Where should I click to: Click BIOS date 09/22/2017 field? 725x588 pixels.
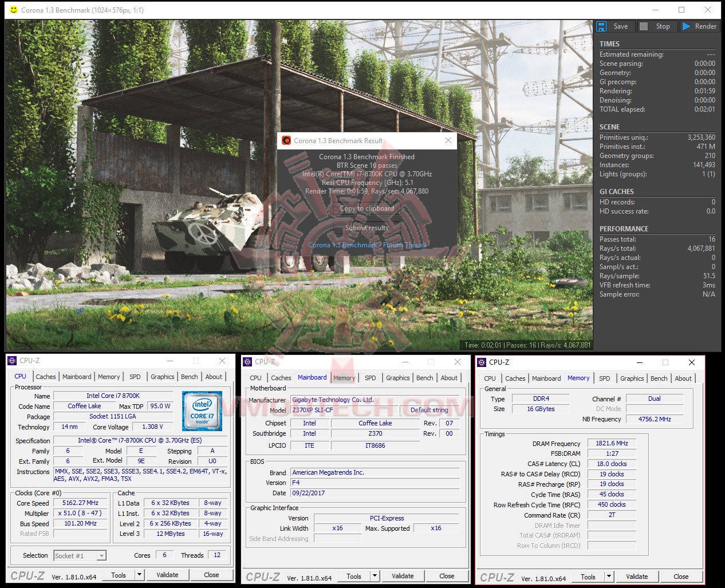click(375, 493)
